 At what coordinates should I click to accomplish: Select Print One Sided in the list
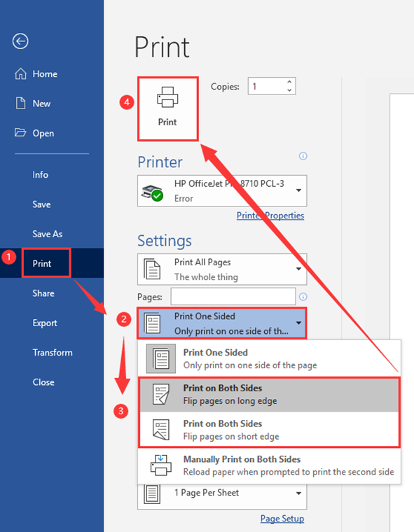[x=269, y=358]
